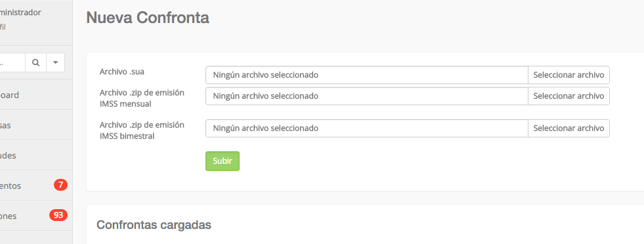Select sidebar item below the Dashboard entry

36,125
